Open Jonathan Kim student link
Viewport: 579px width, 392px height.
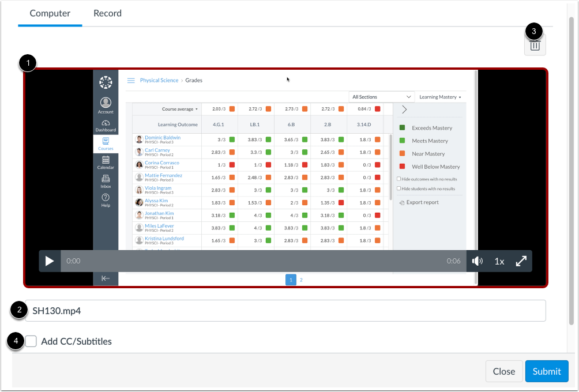click(x=159, y=213)
